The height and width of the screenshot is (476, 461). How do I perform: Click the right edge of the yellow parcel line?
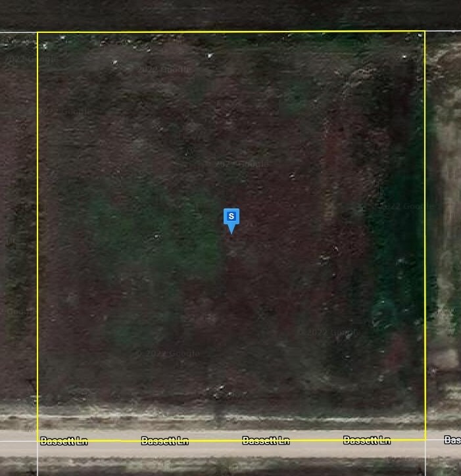[425, 237]
